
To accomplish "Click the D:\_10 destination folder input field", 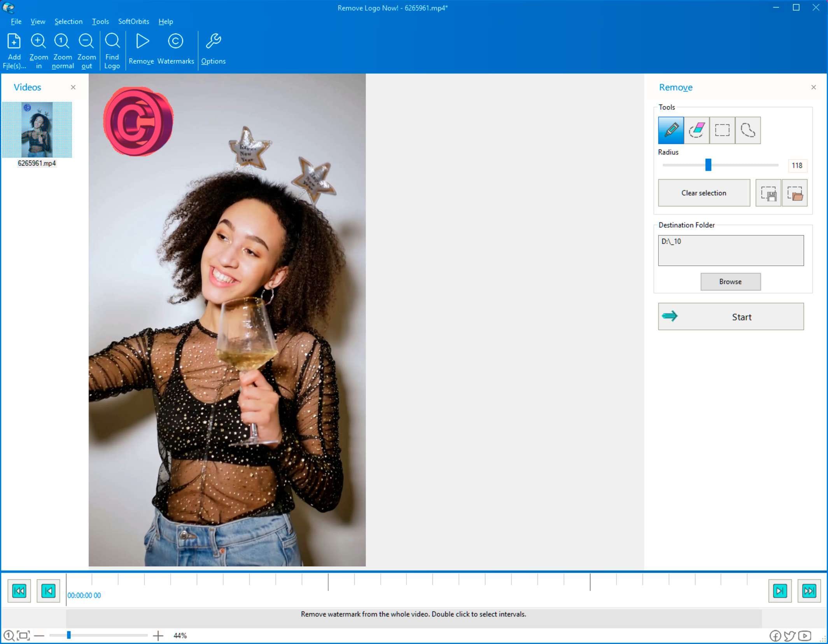I will [x=730, y=250].
